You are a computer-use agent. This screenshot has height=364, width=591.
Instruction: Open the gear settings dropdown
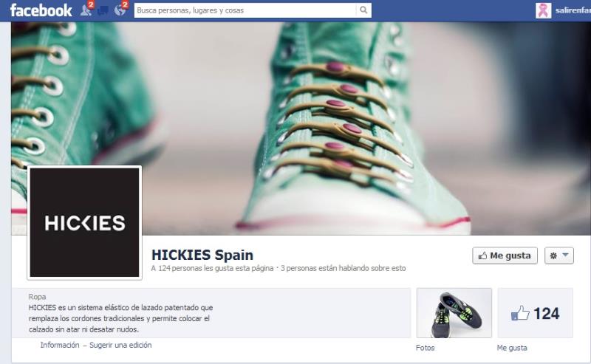pos(558,255)
